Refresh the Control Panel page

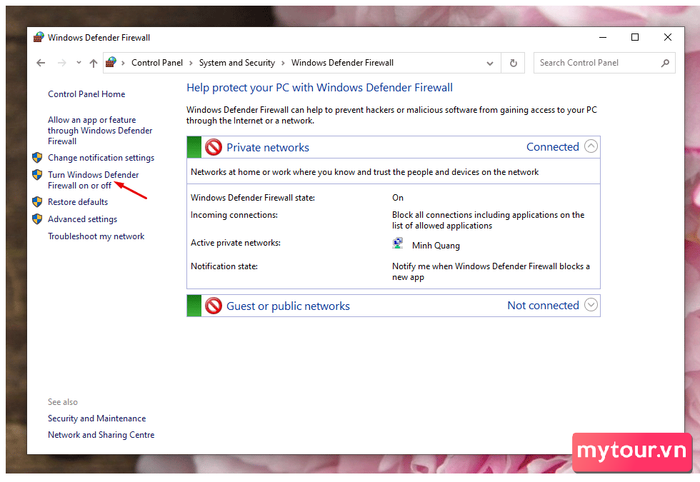513,63
